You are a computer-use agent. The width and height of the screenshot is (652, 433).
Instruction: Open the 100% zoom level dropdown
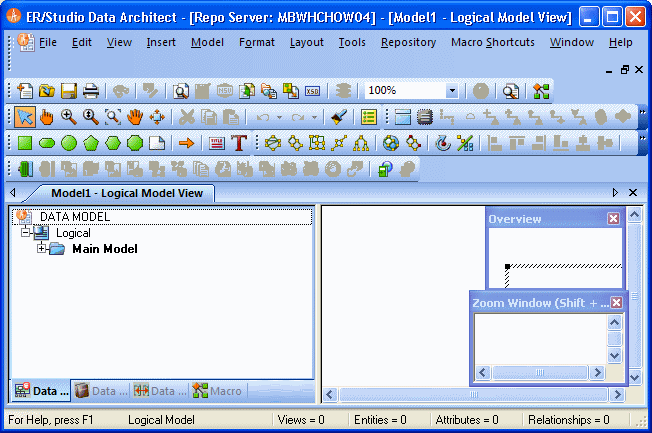pyautogui.click(x=452, y=90)
